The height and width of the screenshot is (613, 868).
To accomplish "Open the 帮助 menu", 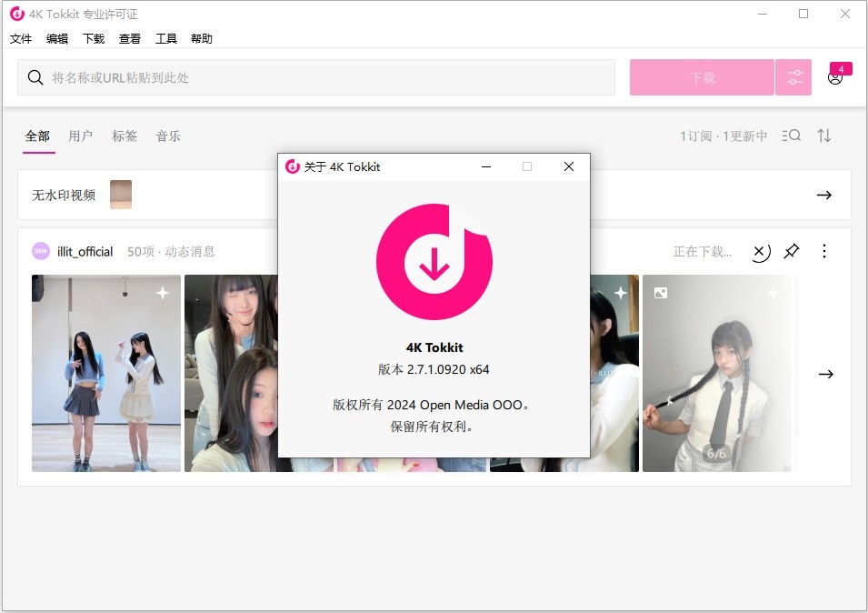I will [202, 39].
